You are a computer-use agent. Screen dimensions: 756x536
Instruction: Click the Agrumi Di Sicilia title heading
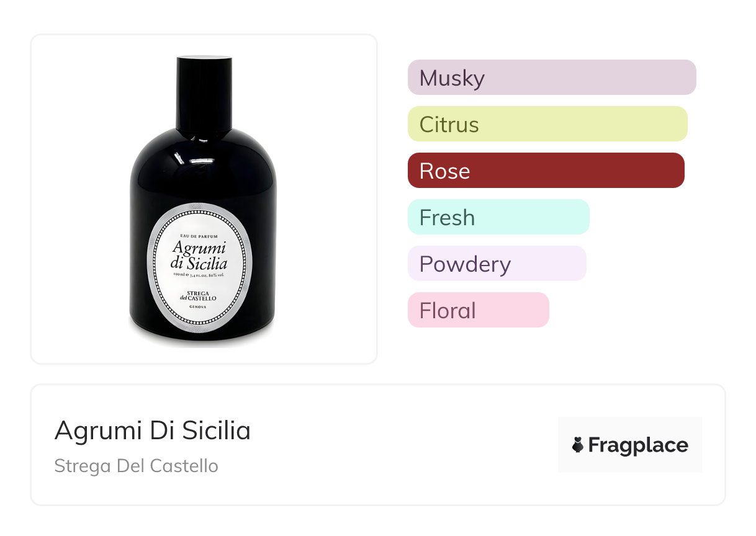click(153, 431)
